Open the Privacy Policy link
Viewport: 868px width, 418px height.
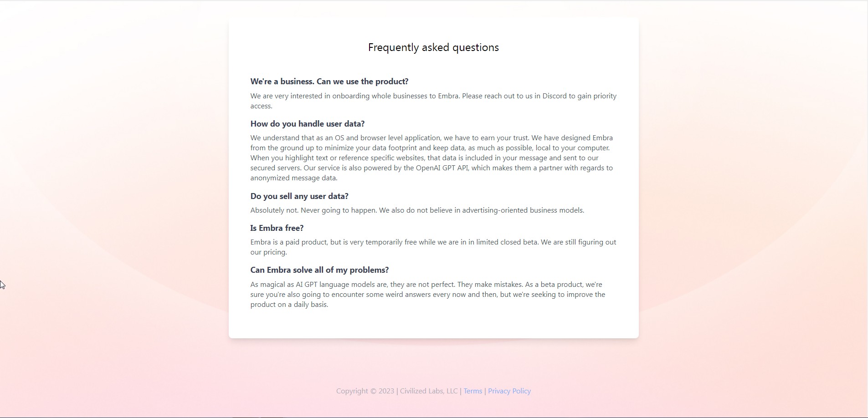(509, 391)
